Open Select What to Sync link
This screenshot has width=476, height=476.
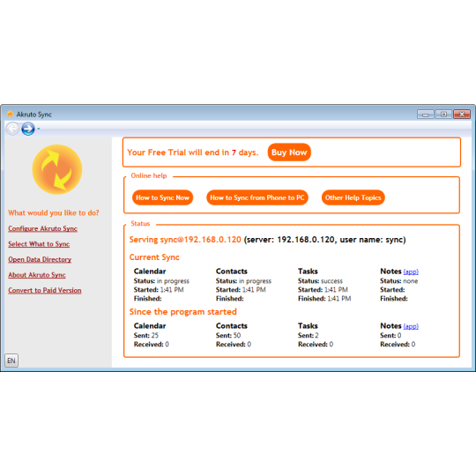pyautogui.click(x=39, y=244)
